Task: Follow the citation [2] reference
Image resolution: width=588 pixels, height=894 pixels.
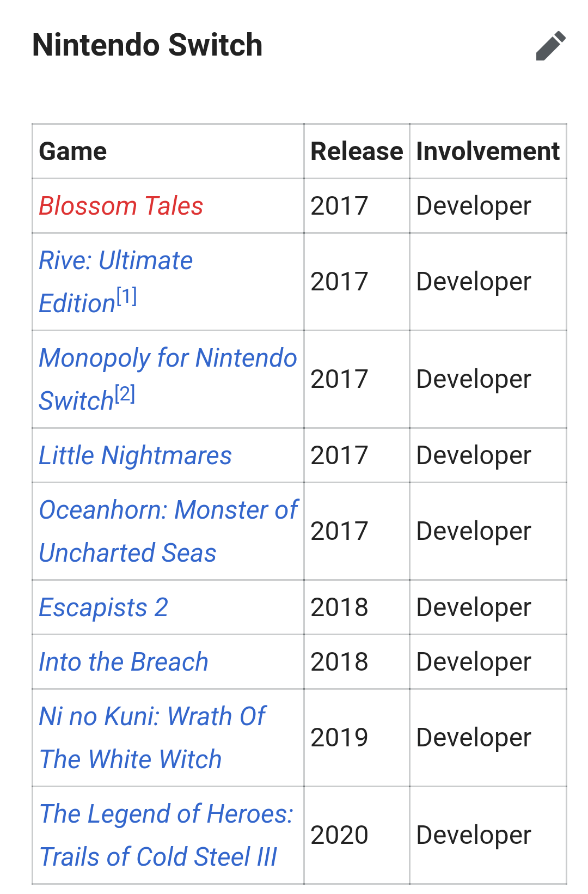Action: coord(125,394)
